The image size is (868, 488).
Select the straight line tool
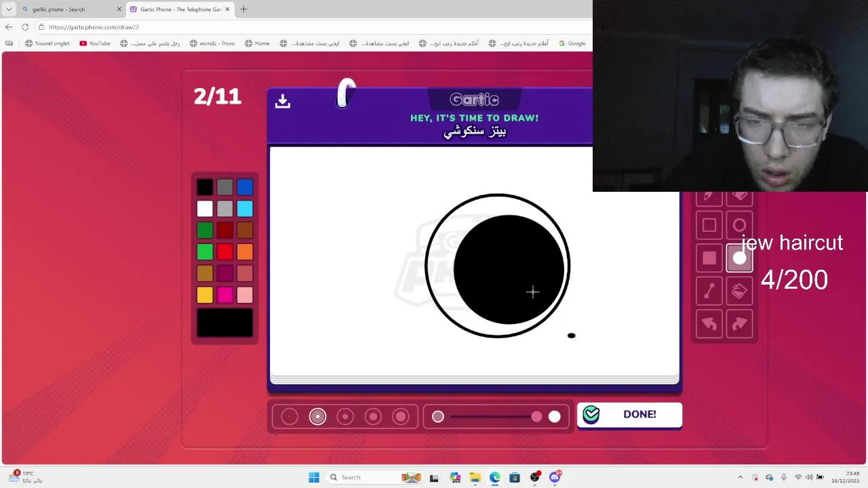click(709, 291)
